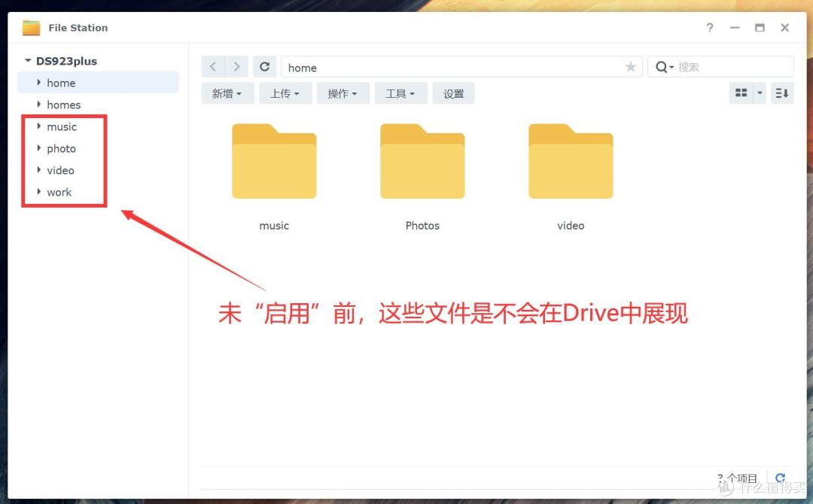This screenshot has width=813, height=504.
Task: Close the File Station window
Action: tap(784, 27)
